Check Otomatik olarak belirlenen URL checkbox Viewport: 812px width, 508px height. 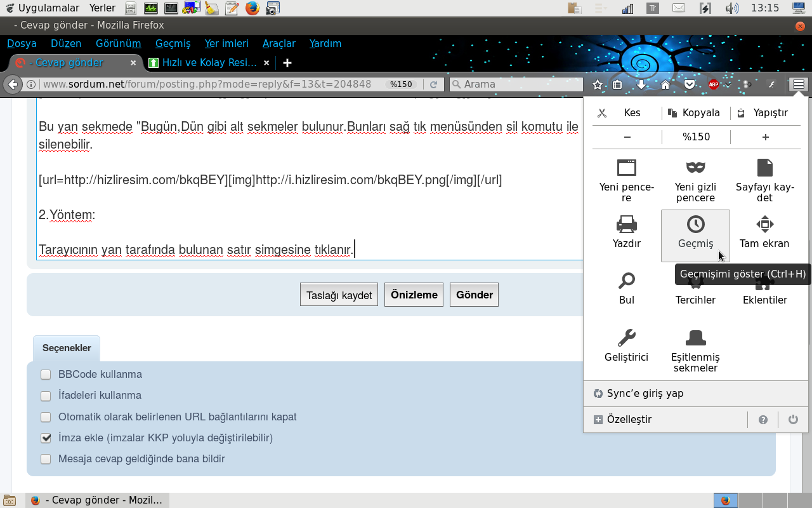coord(46,417)
